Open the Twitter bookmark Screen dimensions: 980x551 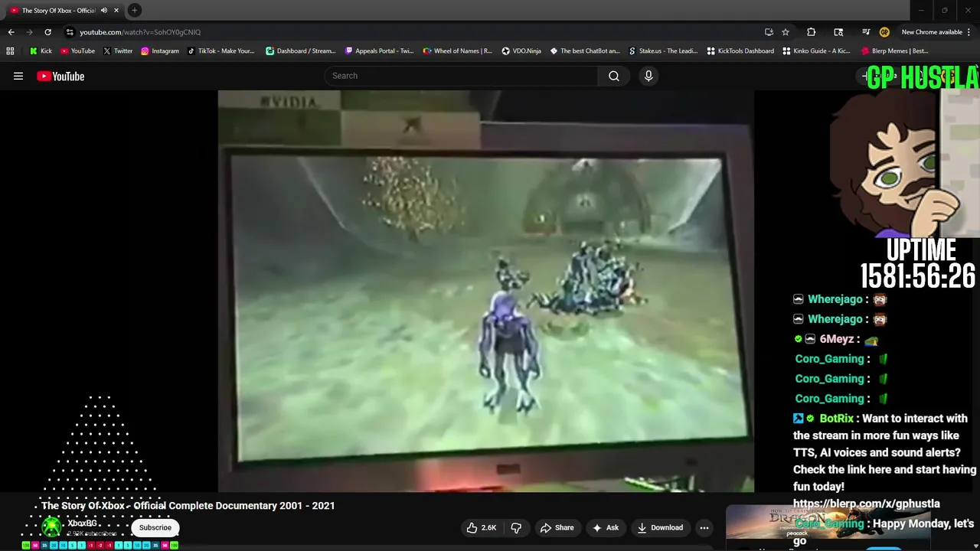point(117,51)
